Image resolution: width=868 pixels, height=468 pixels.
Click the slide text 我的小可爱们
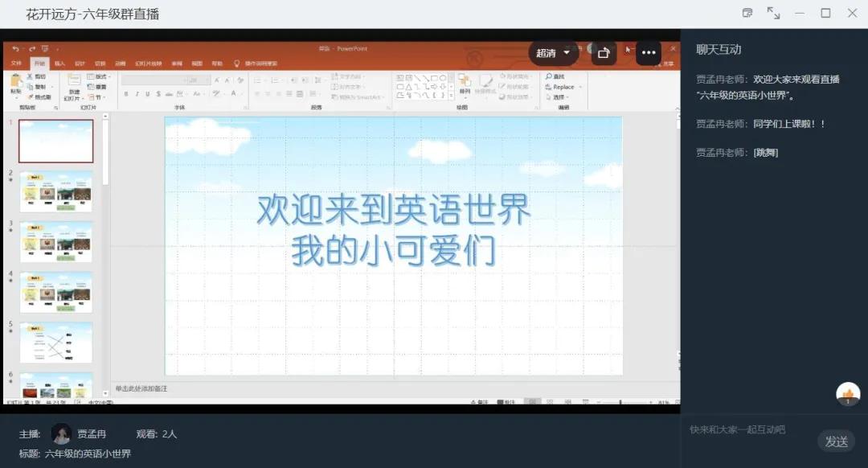coord(394,250)
